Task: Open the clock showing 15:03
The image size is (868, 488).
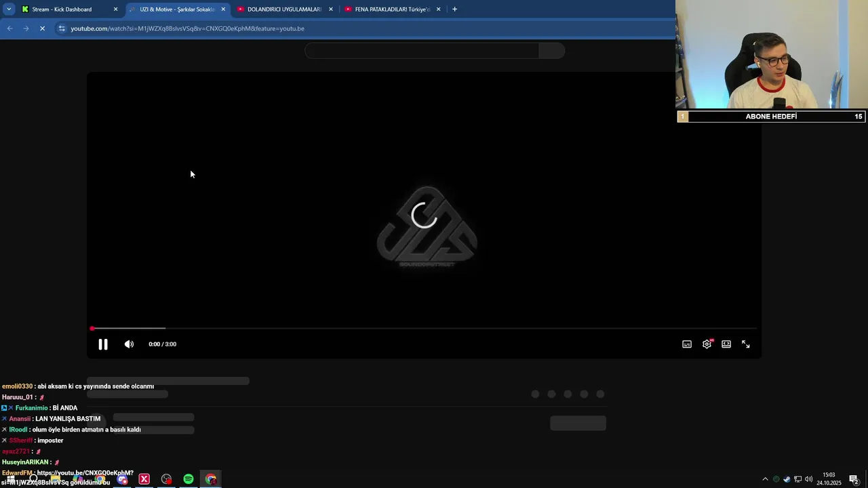Action: [829, 479]
